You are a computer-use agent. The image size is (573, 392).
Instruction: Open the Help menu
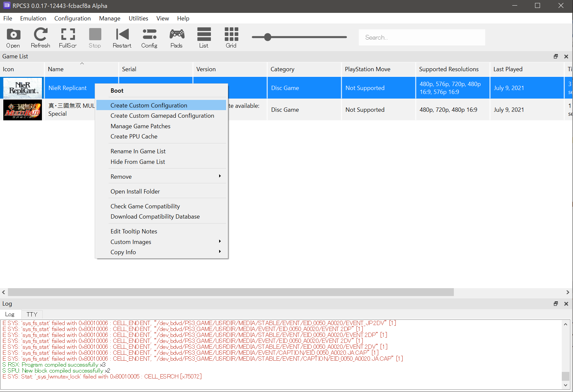click(x=183, y=18)
